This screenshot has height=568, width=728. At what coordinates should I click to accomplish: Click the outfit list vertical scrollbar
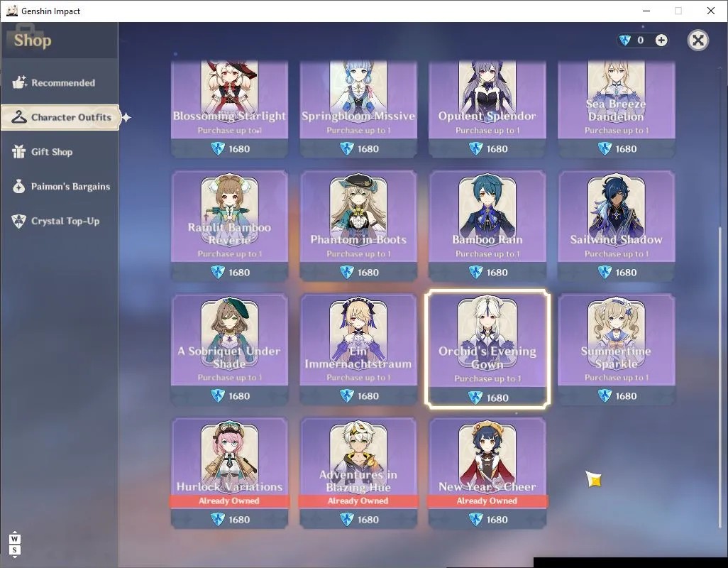pos(720,377)
